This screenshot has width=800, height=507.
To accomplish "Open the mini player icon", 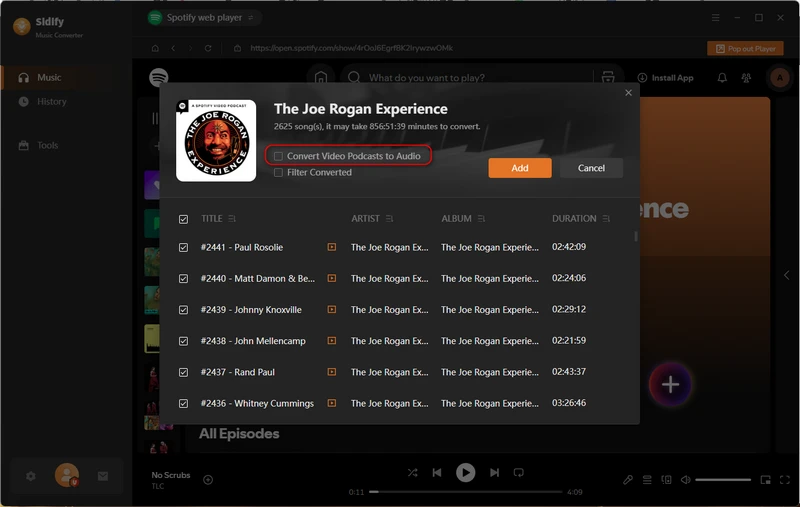I will (x=765, y=479).
